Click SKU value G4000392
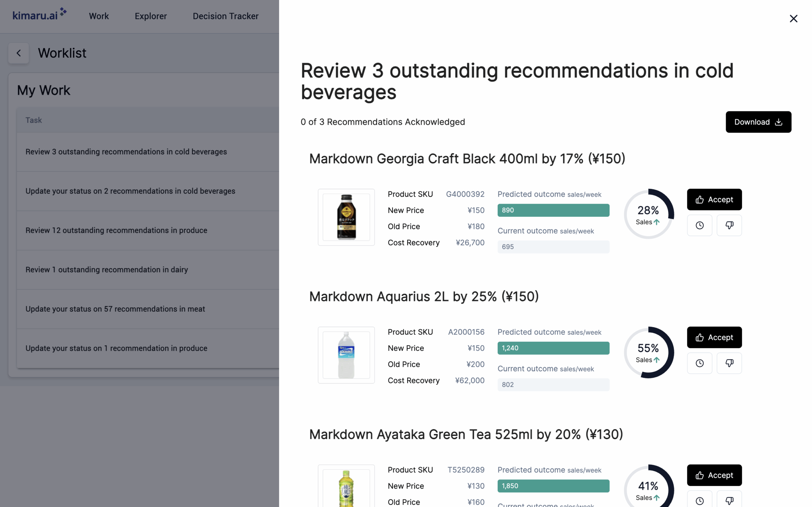812x507 pixels. [465, 194]
